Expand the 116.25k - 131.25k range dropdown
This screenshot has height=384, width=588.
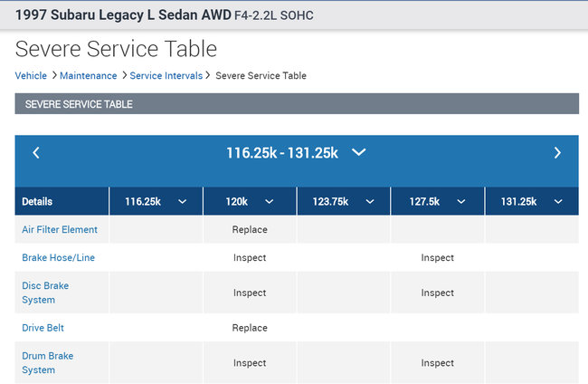pyautogui.click(x=358, y=152)
